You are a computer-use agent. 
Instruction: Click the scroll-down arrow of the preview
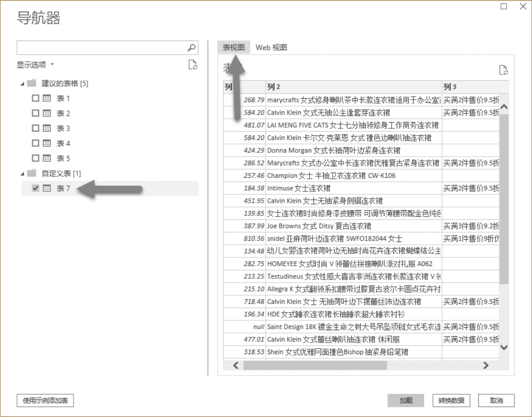[x=504, y=347]
